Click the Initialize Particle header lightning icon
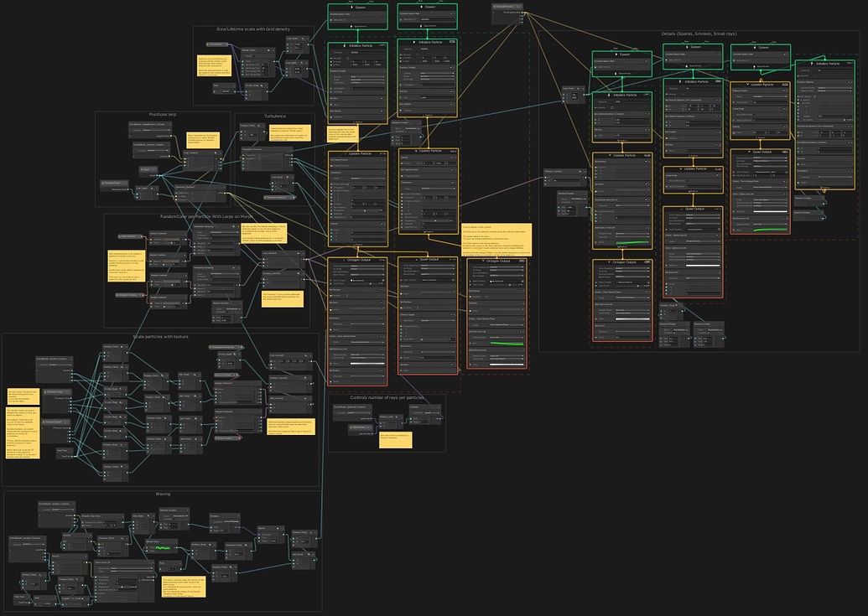 (344, 45)
